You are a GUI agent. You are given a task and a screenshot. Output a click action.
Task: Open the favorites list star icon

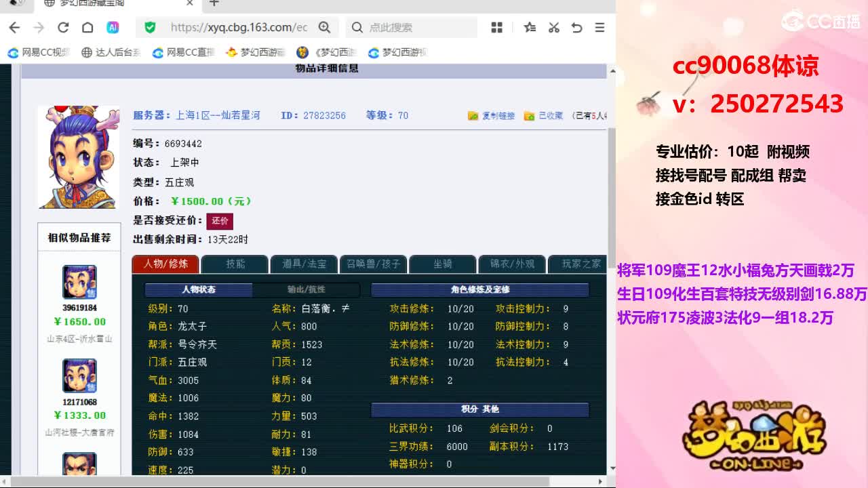click(530, 27)
